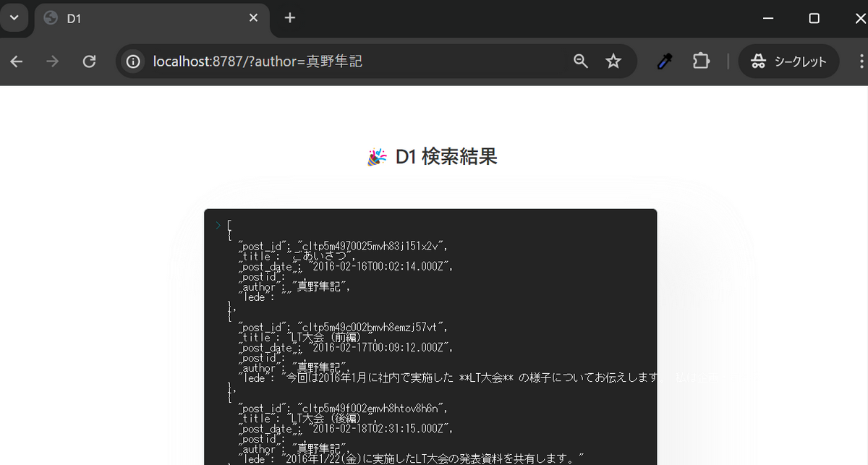Go back to previous page
This screenshot has width=868, height=465.
(17, 61)
